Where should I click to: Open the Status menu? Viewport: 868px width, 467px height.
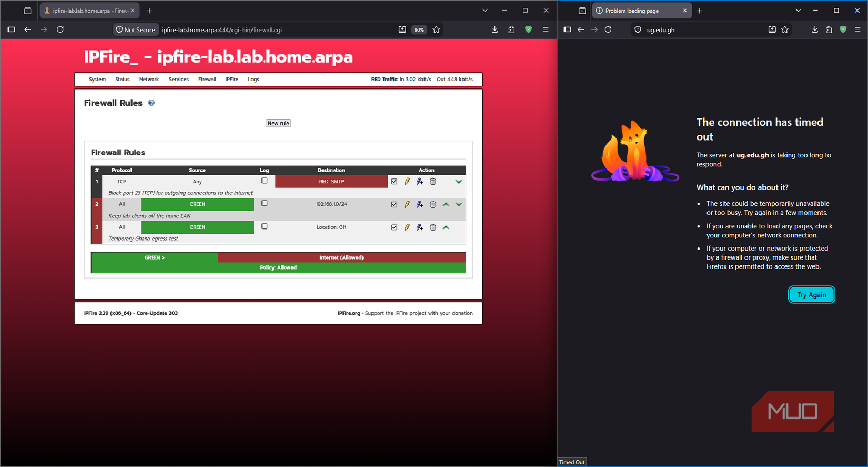click(123, 80)
